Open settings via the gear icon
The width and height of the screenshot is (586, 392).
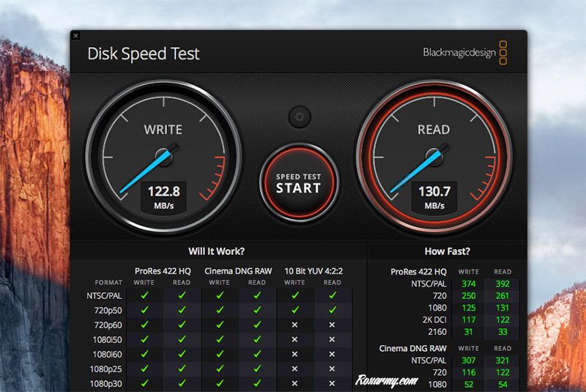click(299, 117)
